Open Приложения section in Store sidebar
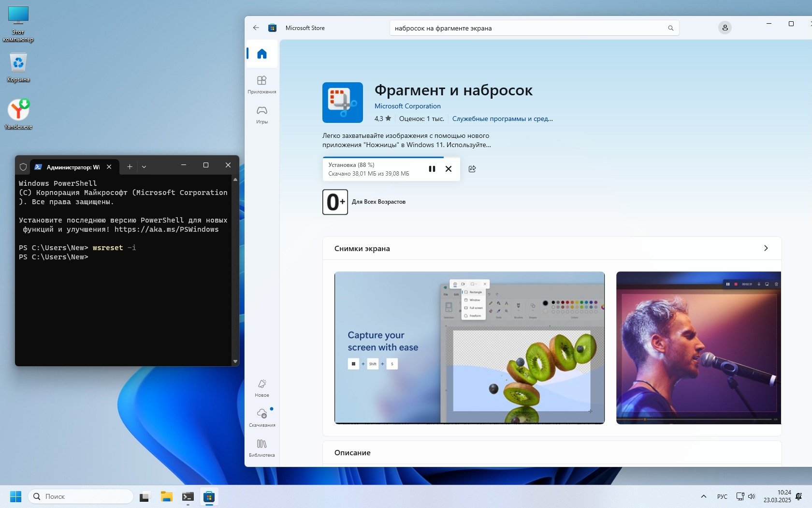The height and width of the screenshot is (508, 812). click(261, 84)
